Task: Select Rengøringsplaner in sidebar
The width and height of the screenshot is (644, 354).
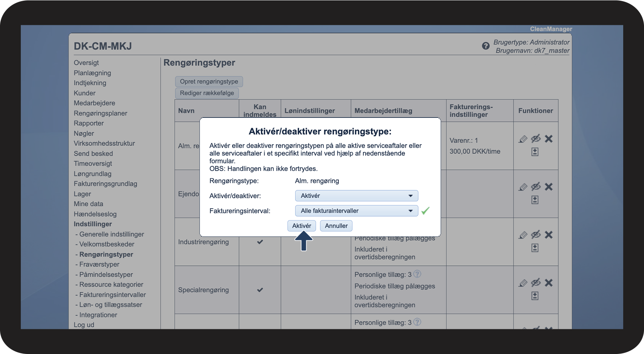Action: click(101, 113)
